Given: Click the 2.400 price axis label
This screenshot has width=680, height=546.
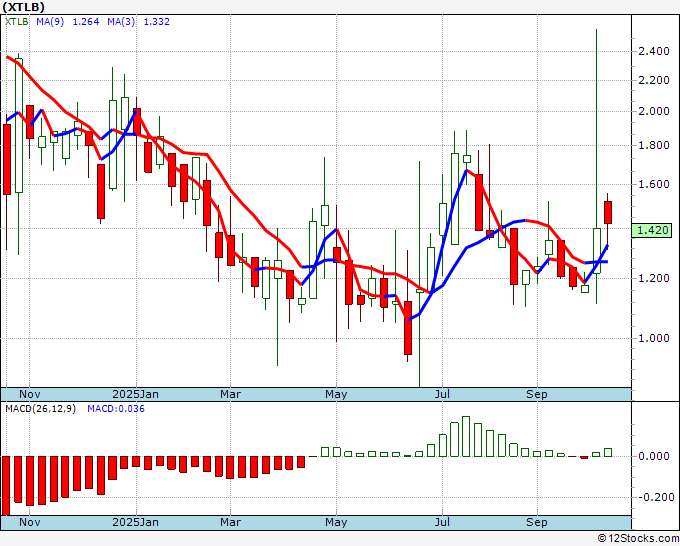Looking at the screenshot, I should pos(654,51).
